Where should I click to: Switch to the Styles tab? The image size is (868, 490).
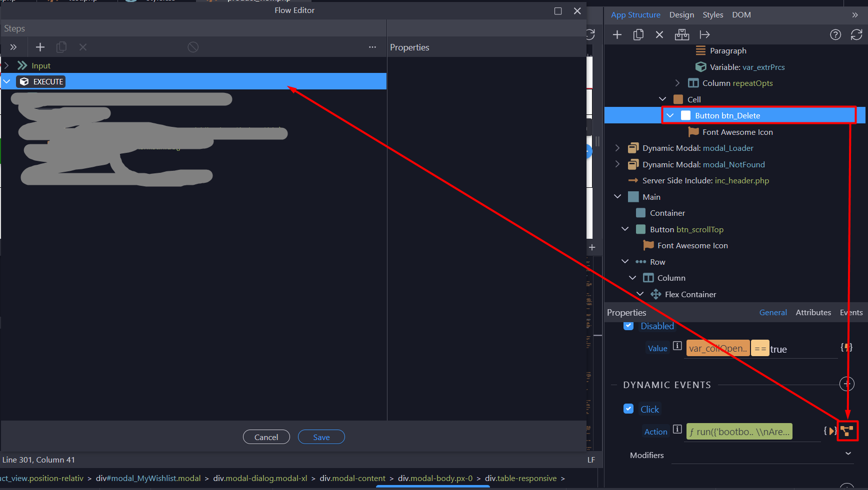pos(712,15)
